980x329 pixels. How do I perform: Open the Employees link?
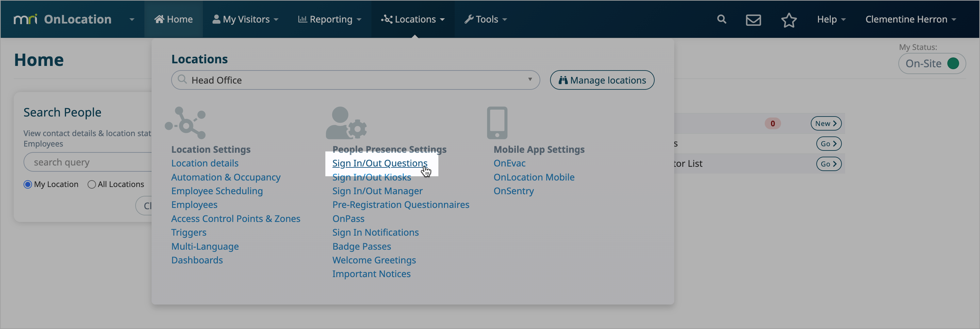194,205
